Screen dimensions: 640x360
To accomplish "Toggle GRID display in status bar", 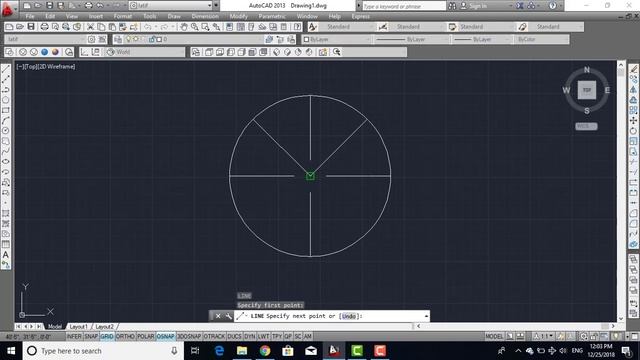I will tap(107, 336).
